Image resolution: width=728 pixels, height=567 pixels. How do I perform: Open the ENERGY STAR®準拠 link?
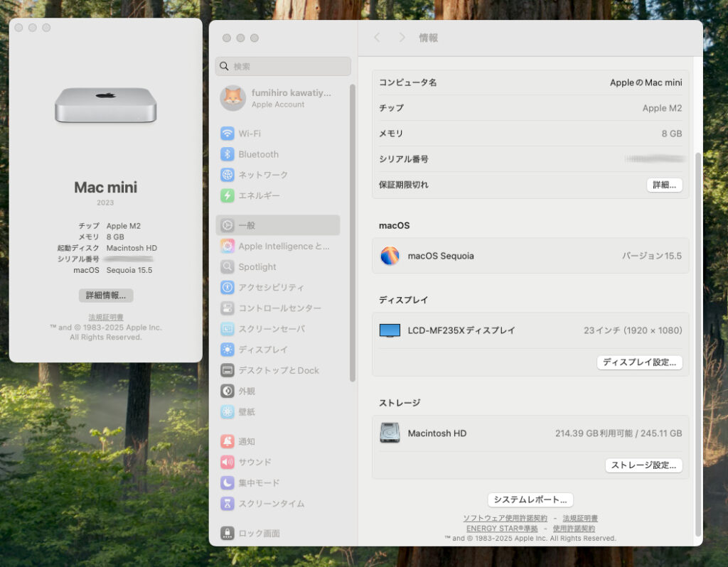point(502,529)
